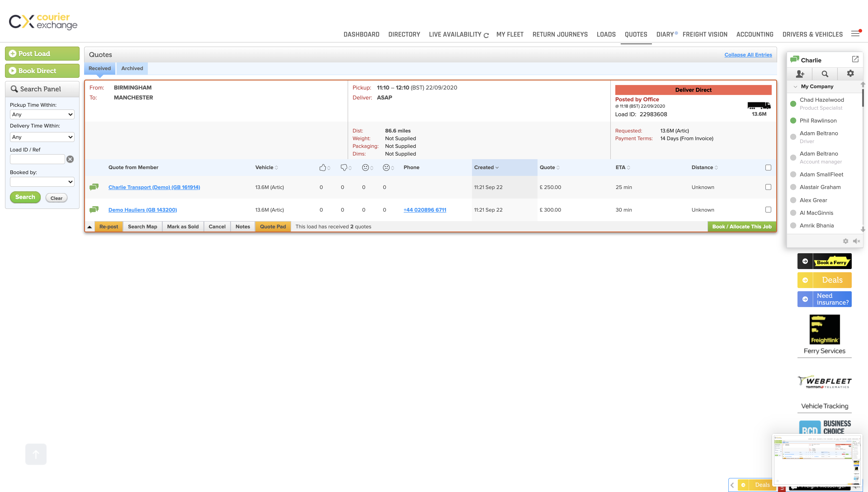Mute messenger sounds with the speaker icon

point(856,241)
